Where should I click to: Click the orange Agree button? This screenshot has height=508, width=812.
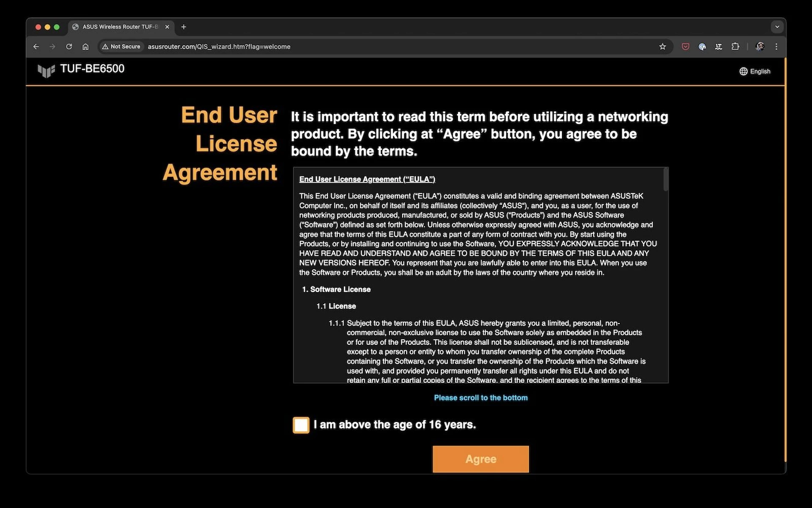tap(480, 459)
